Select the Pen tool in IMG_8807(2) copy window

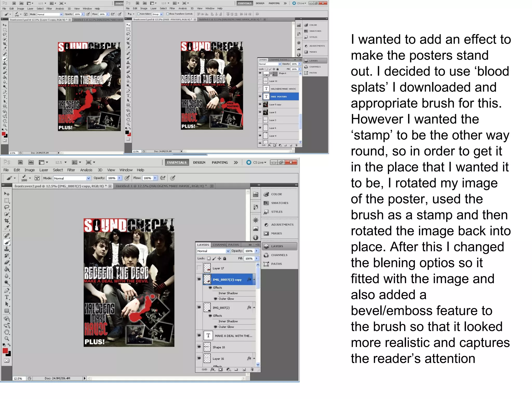(x=7, y=290)
